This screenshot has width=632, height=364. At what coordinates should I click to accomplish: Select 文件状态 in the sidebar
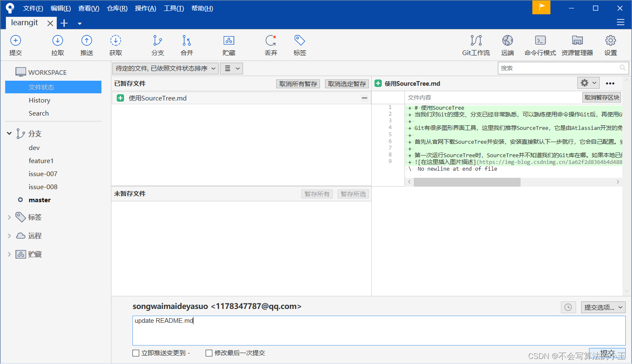coord(53,87)
